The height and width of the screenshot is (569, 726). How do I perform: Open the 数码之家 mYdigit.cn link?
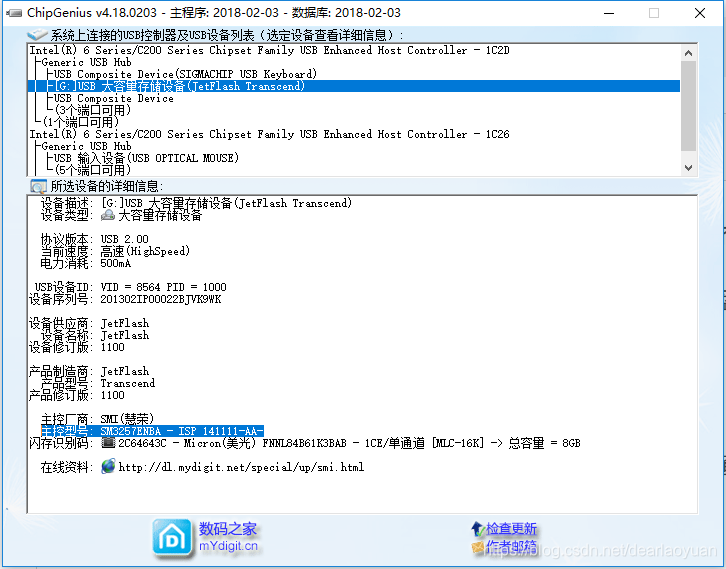pos(228,537)
